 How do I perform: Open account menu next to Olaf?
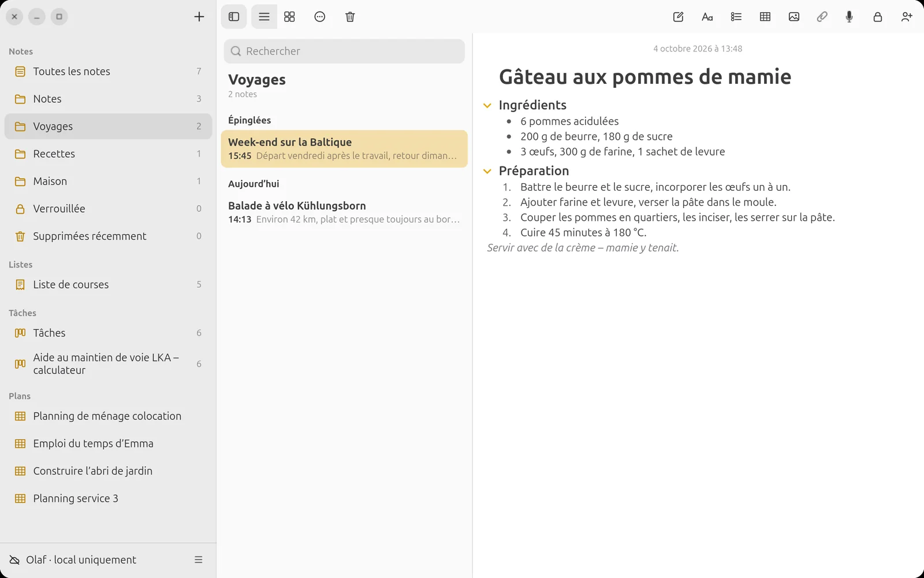tap(199, 560)
